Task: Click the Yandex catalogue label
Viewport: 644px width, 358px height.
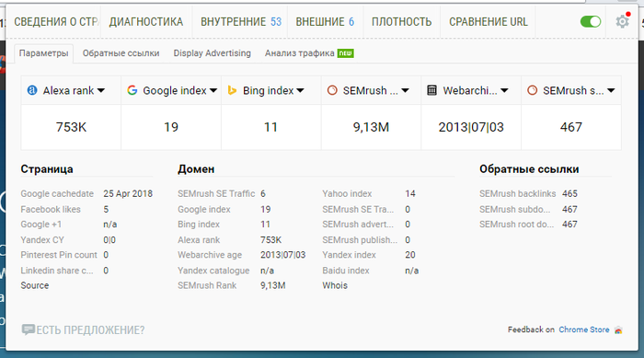Action: tap(213, 271)
